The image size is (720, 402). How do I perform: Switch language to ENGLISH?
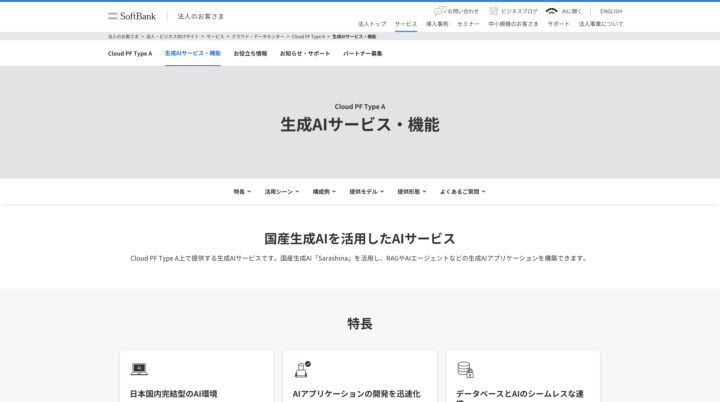coord(611,11)
